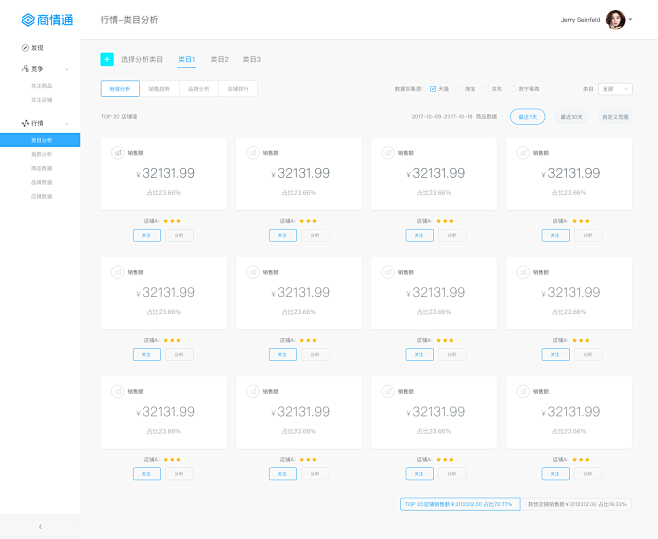Go to 指数分析 in the sidebar

tap(41, 154)
